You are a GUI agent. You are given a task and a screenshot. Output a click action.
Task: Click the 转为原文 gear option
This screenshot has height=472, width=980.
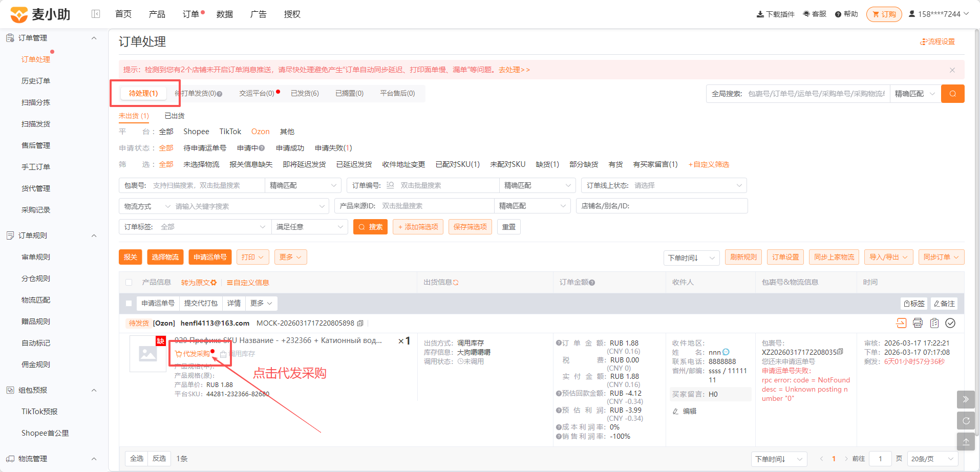tap(199, 283)
